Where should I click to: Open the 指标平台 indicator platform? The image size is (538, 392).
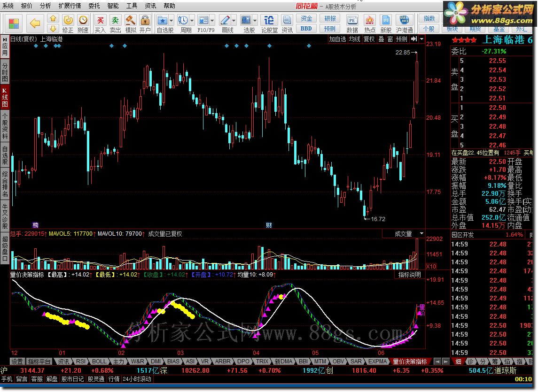coord(39,361)
